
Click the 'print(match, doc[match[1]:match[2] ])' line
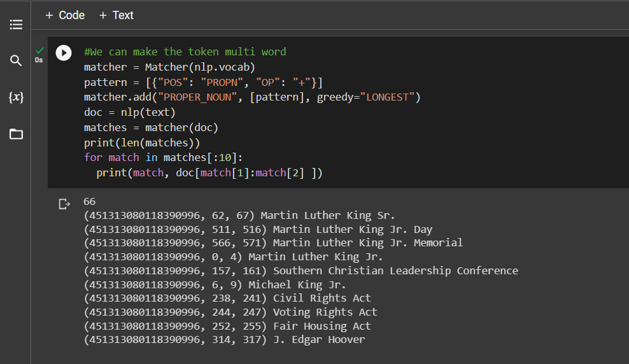[x=209, y=173]
